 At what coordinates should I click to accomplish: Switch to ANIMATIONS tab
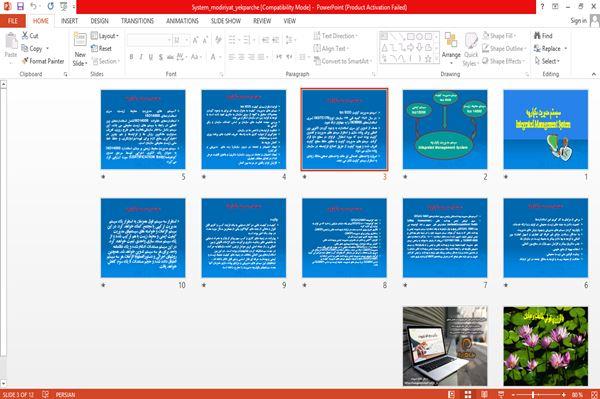pos(182,21)
